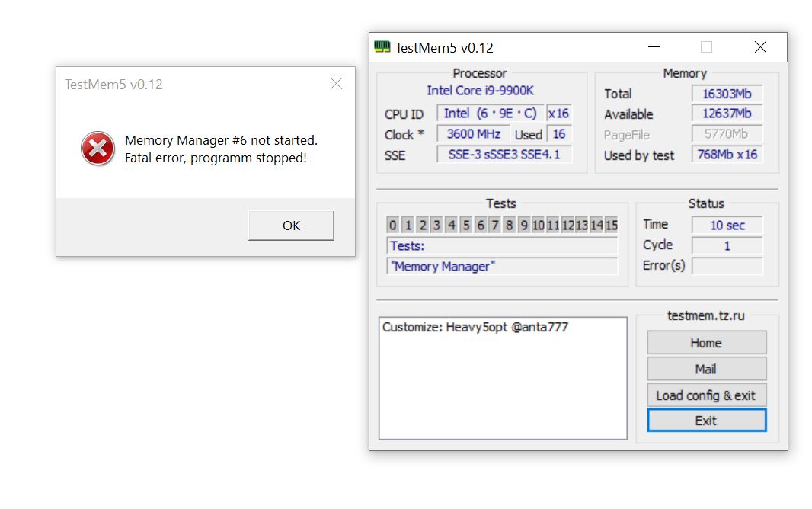Click the Used by test value 768Mb x16

tap(727, 155)
